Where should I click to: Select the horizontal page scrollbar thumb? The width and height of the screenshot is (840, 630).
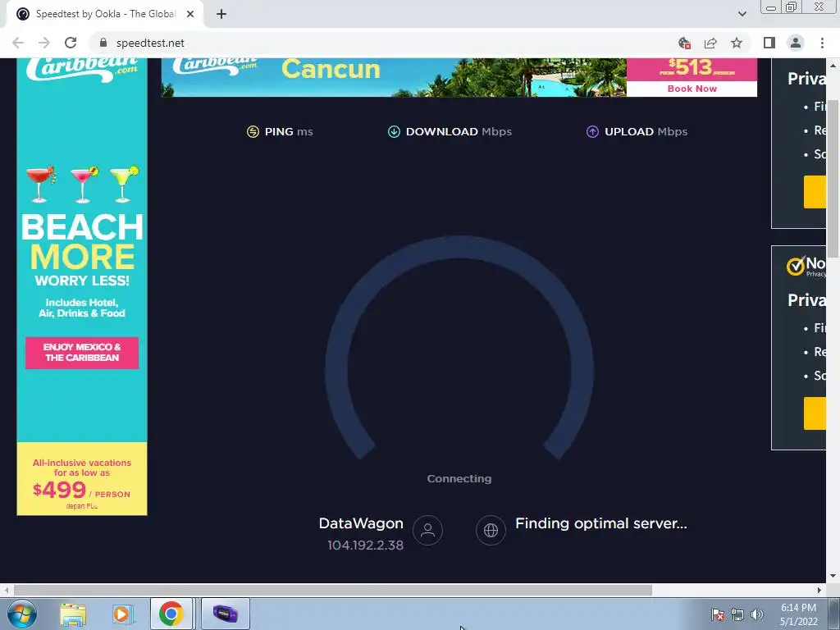(x=333, y=591)
